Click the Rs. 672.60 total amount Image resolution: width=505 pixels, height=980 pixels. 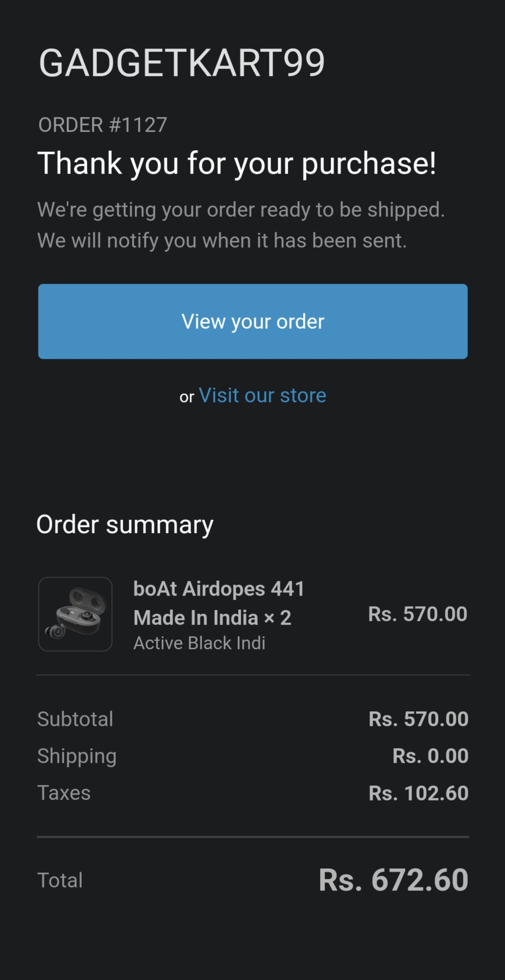(393, 880)
